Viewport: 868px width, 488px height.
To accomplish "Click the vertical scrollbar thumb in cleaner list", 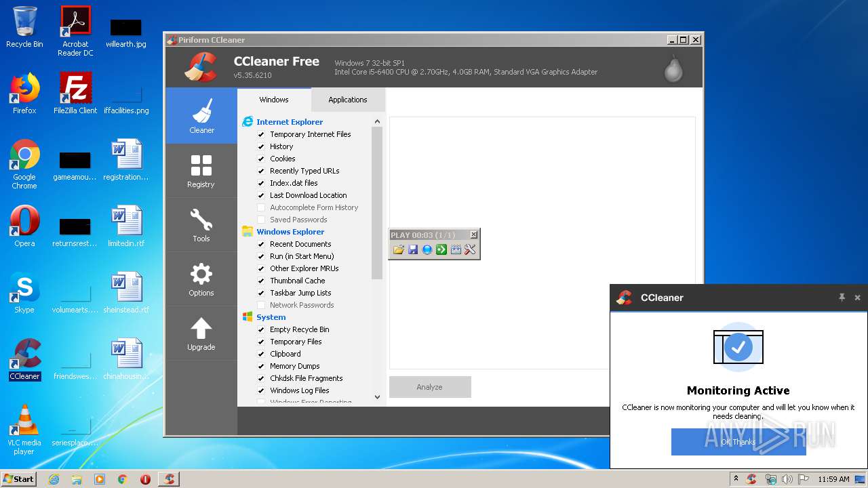I will 377,203.
